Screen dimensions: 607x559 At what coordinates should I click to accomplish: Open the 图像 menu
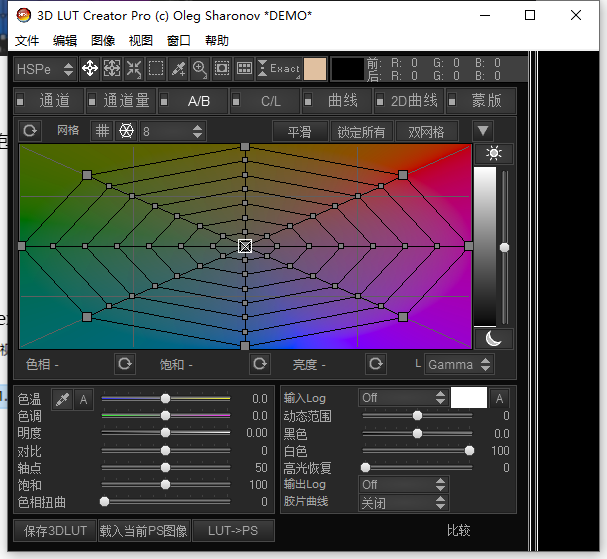pos(103,40)
